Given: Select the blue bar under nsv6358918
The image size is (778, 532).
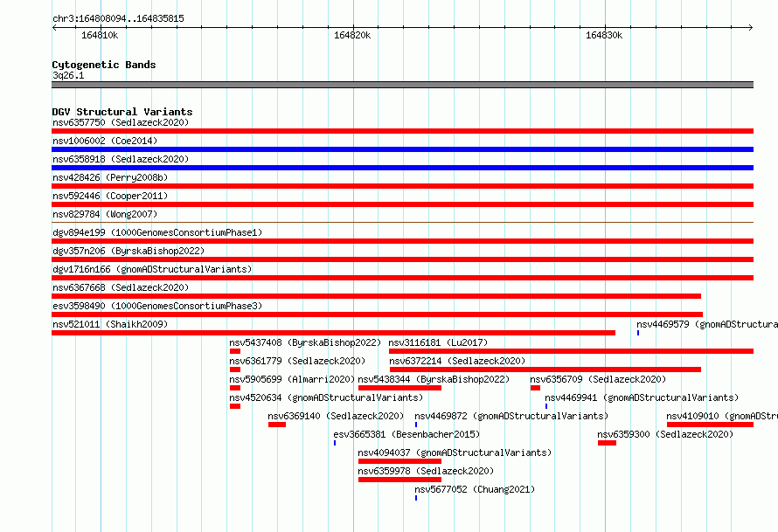Looking at the screenshot, I should coord(402,168).
